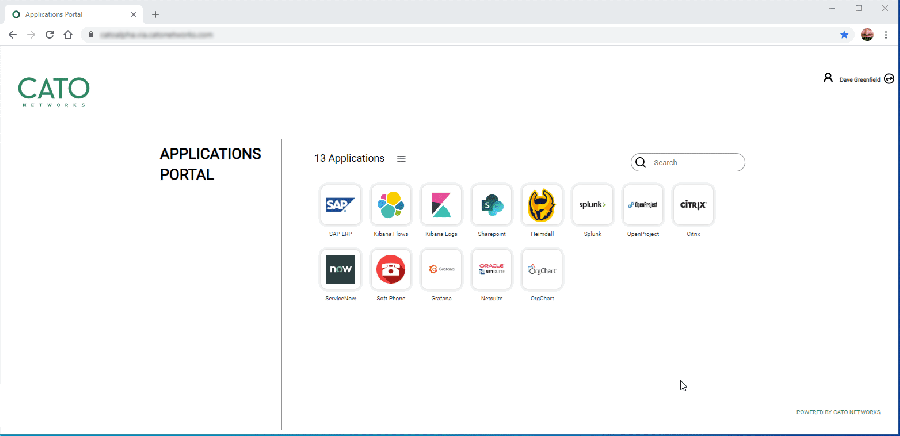View site info via the padlock icon
Viewport: 900px width, 436px height.
[x=90, y=34]
